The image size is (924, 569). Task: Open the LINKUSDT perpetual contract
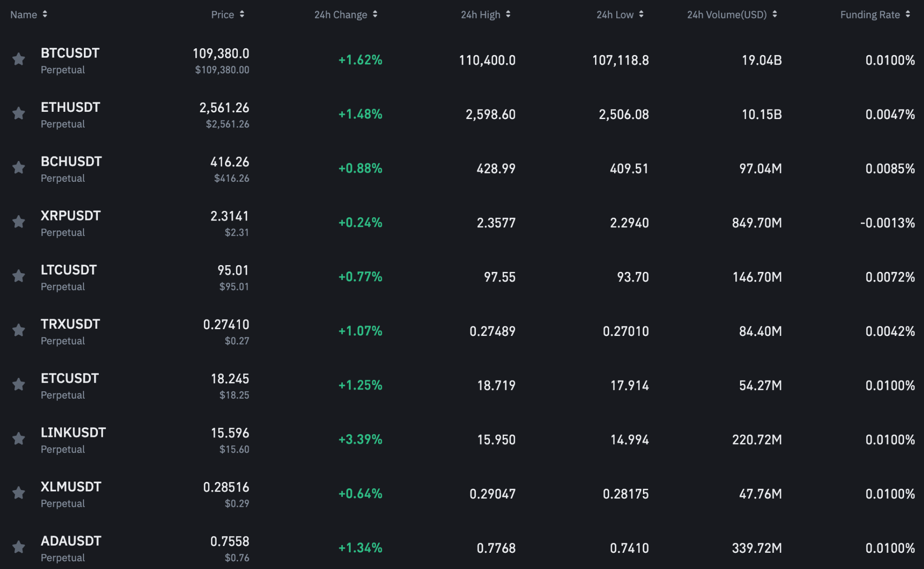pos(73,433)
